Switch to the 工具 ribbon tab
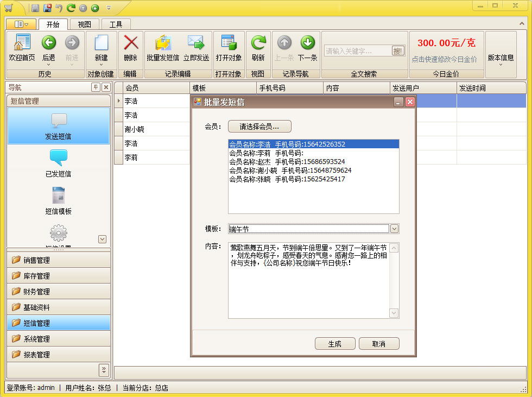 (116, 24)
